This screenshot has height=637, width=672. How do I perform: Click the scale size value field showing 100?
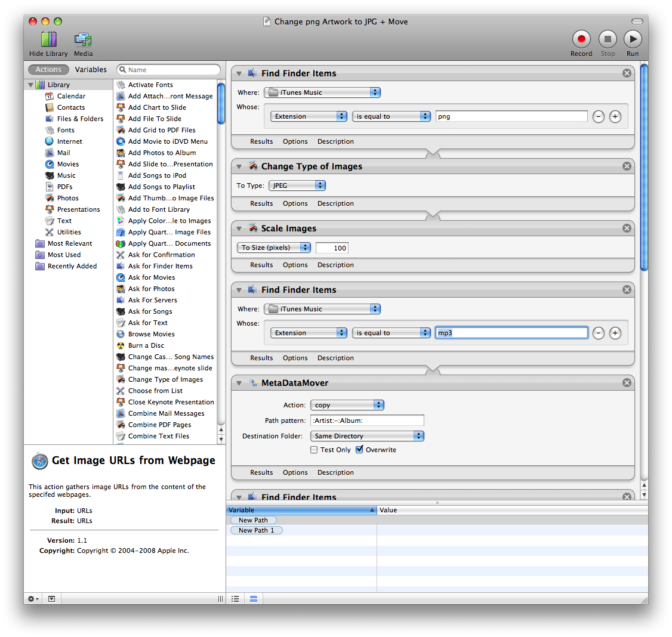[x=332, y=248]
